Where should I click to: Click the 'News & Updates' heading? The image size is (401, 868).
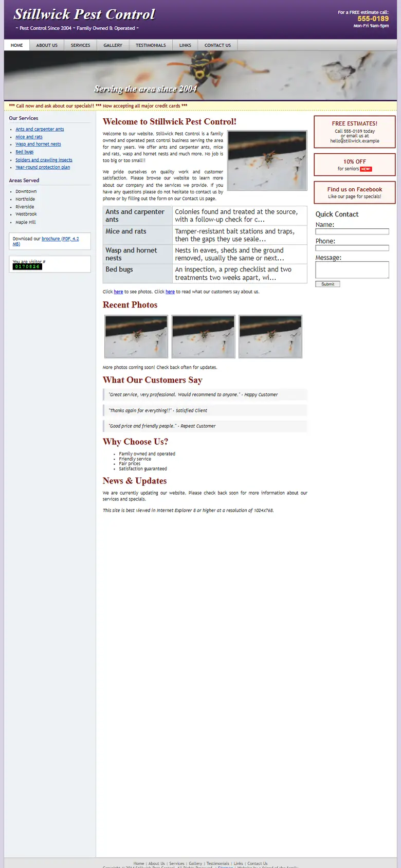click(x=135, y=481)
